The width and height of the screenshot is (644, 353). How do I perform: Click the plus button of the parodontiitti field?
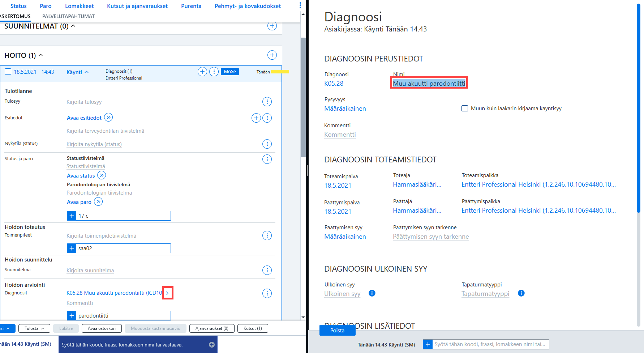coord(72,316)
